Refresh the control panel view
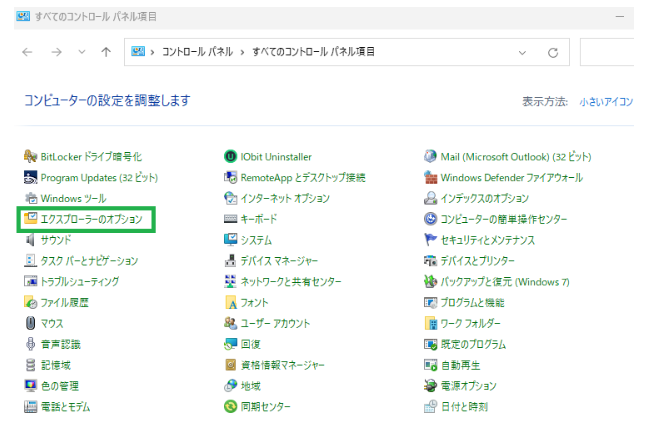 pyautogui.click(x=553, y=53)
